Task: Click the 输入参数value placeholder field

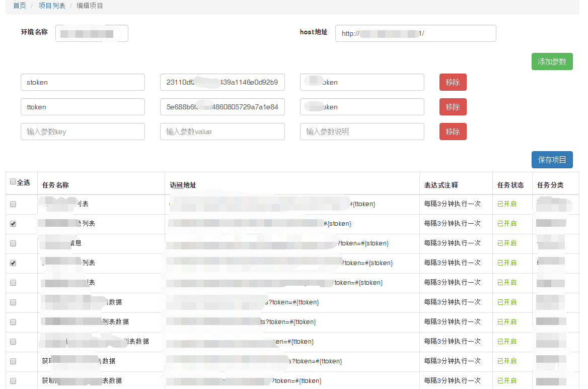Action: [x=223, y=132]
